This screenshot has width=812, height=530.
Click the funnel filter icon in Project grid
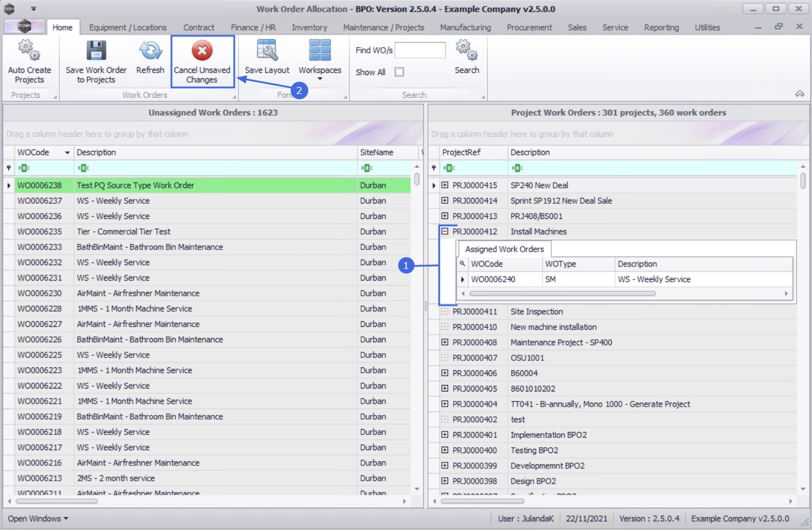pyautogui.click(x=434, y=168)
